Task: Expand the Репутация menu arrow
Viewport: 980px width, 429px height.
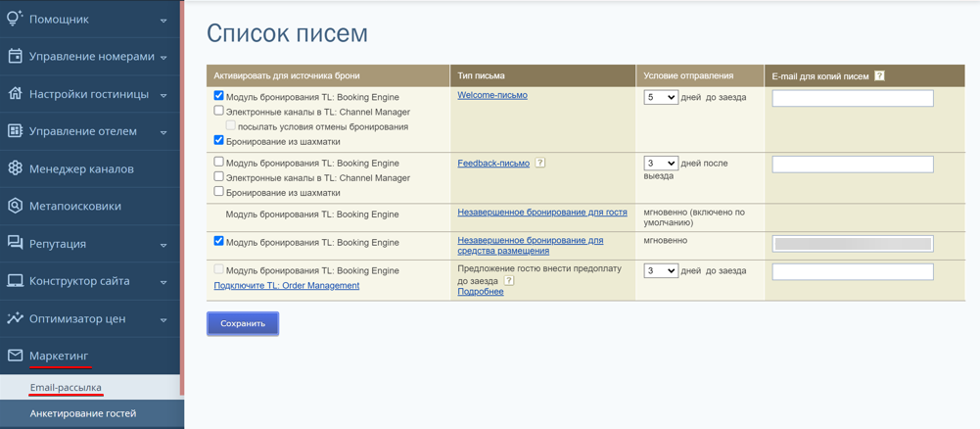Action: tap(163, 245)
